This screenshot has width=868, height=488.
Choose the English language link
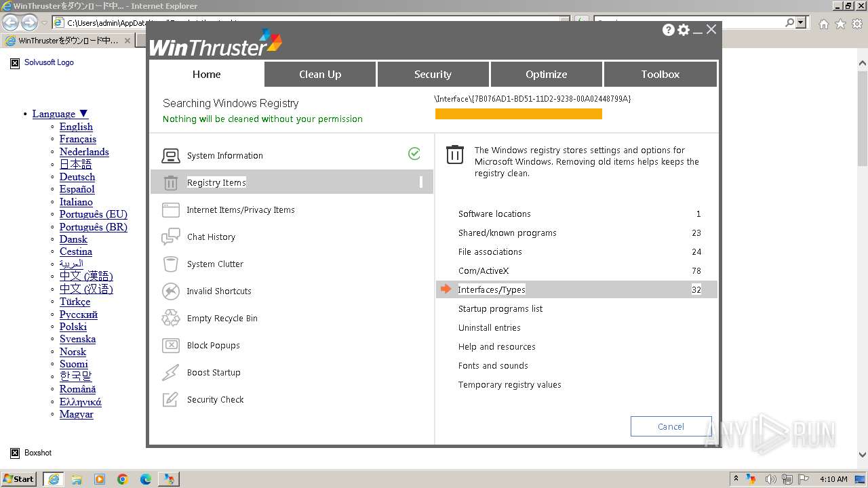(76, 127)
